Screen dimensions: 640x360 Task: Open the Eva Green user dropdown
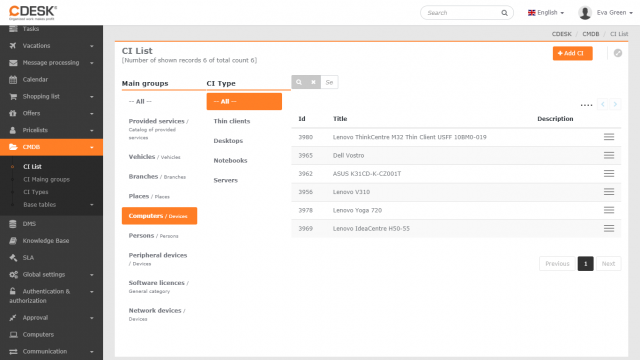(x=605, y=13)
